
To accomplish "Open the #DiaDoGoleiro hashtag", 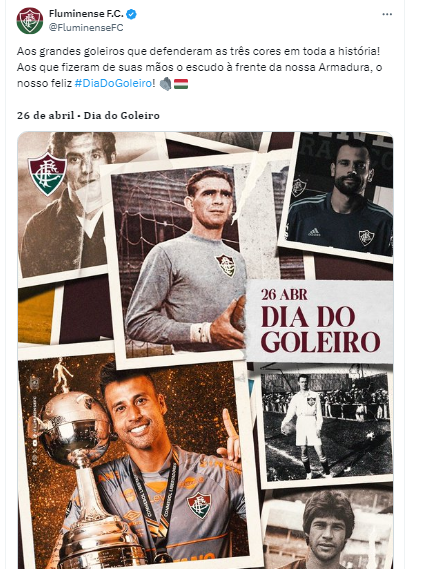I will pyautogui.click(x=113, y=83).
